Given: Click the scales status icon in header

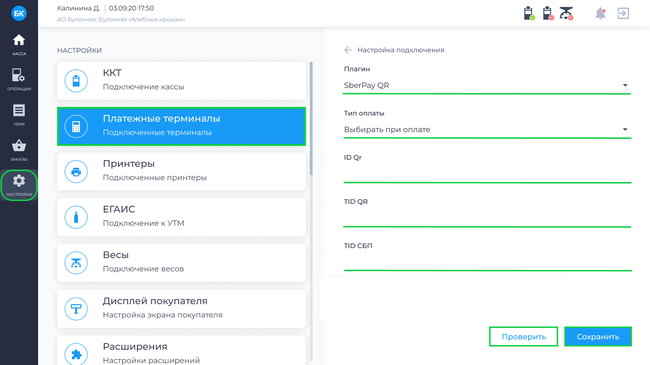Looking at the screenshot, I should pyautogui.click(x=566, y=13).
